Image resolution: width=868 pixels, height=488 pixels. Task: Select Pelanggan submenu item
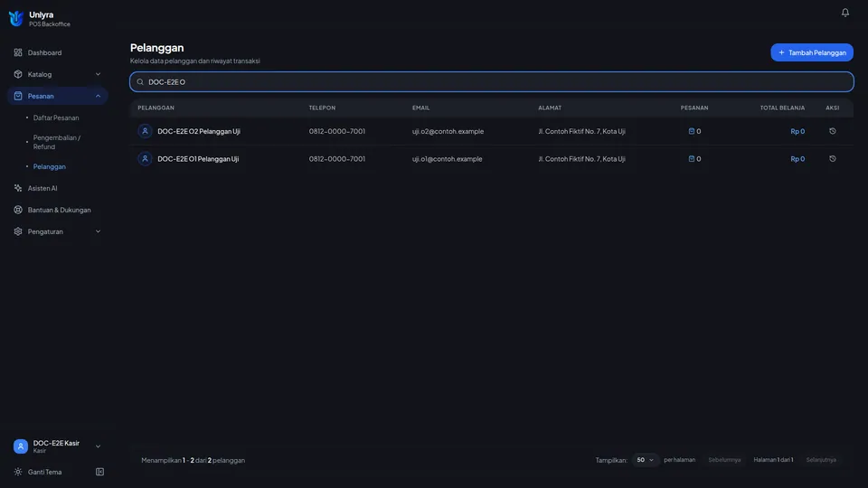(49, 166)
